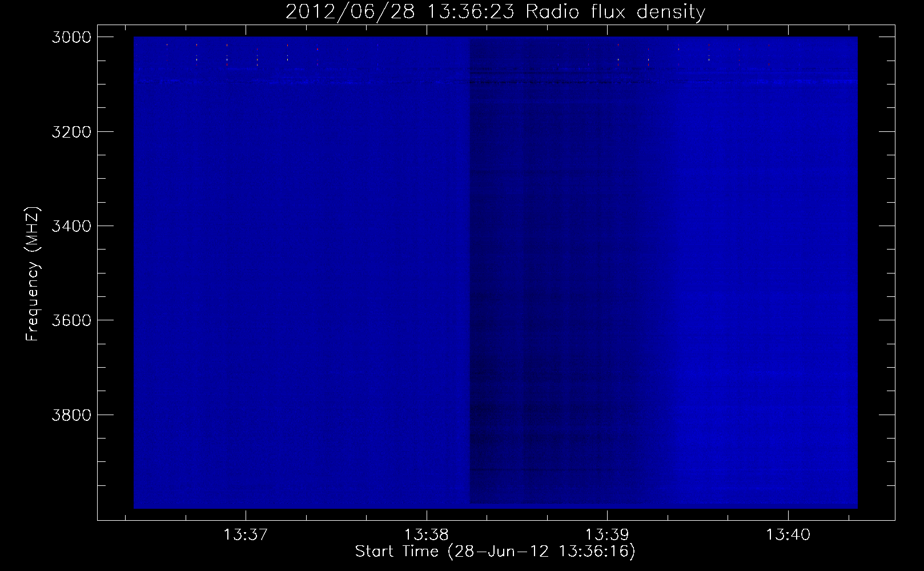The image size is (924, 571).
Task: Click the 13:39 time tick label
Action: pyautogui.click(x=607, y=535)
